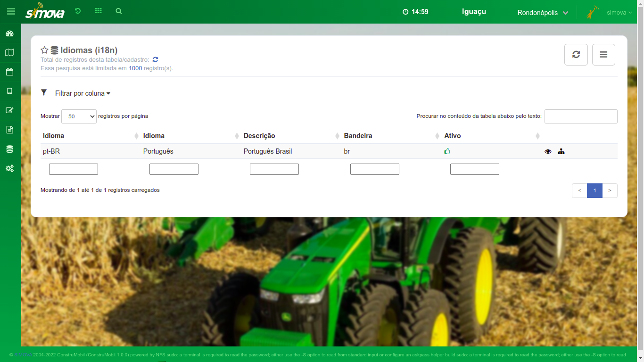Open the dashboard gauge sidebar icon
The height and width of the screenshot is (362, 644).
point(9,33)
